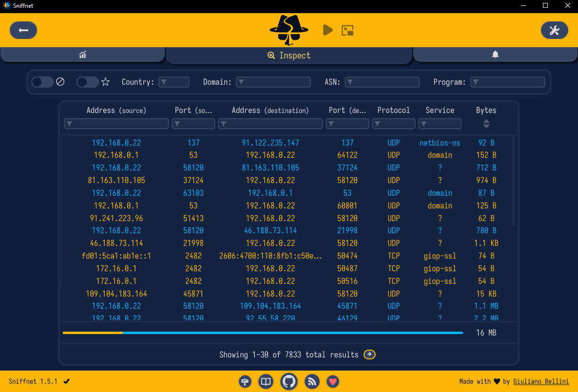Click the Sniffnet hat logo
This screenshot has width=578, height=392.
pyautogui.click(x=289, y=30)
